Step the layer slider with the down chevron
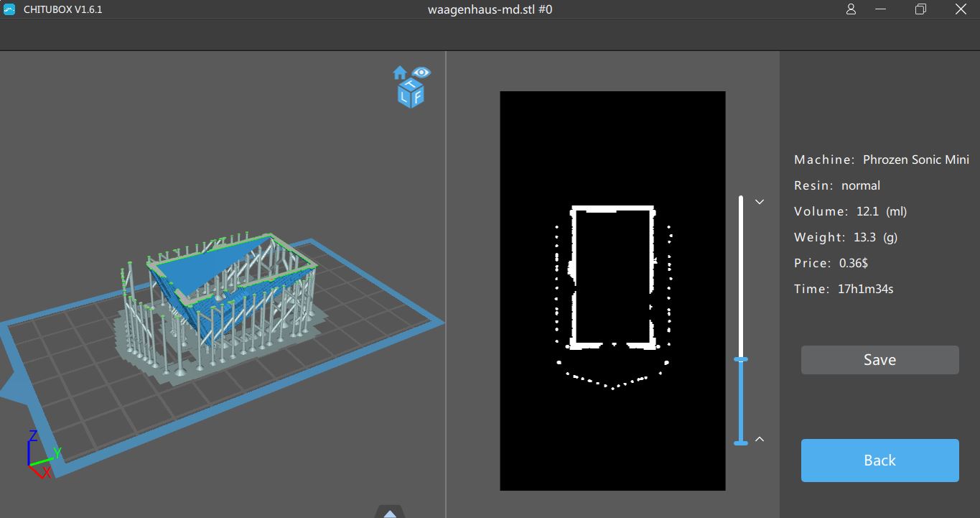Screen dimensions: 980x518 point(760,202)
